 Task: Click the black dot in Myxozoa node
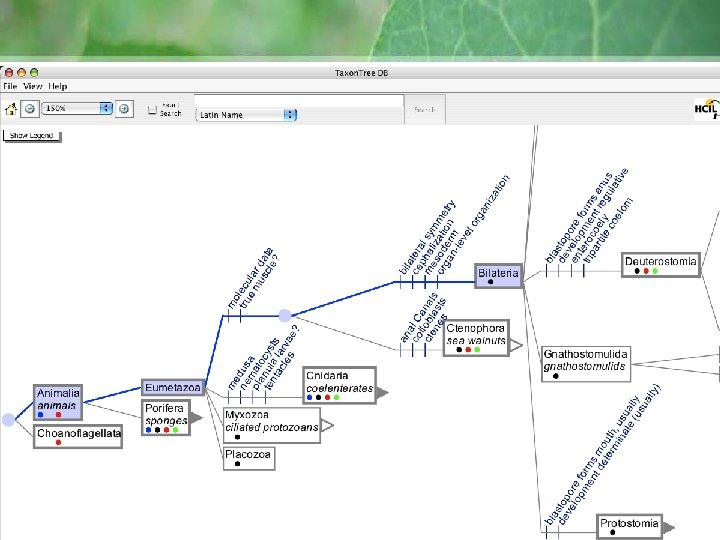(x=237, y=437)
